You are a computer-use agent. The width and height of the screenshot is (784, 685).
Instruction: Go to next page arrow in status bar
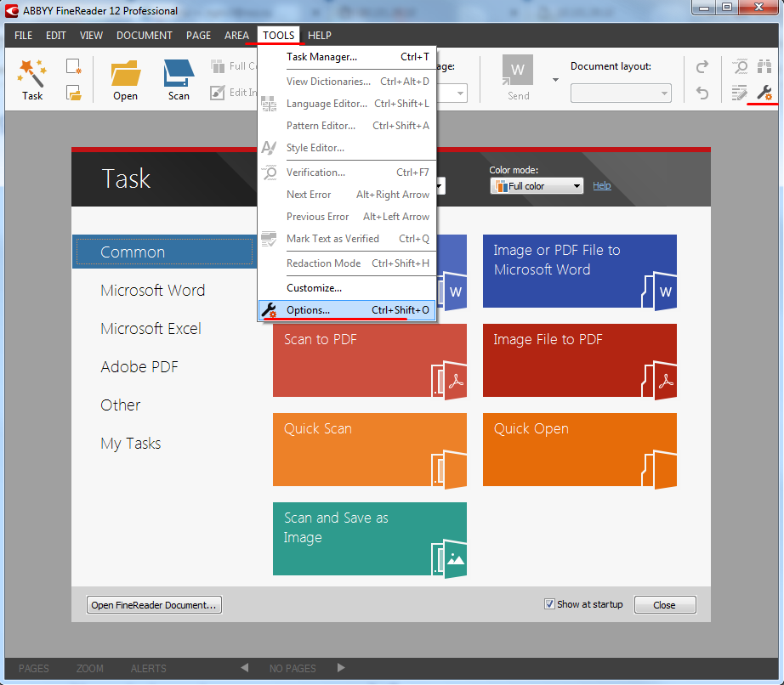[342, 668]
